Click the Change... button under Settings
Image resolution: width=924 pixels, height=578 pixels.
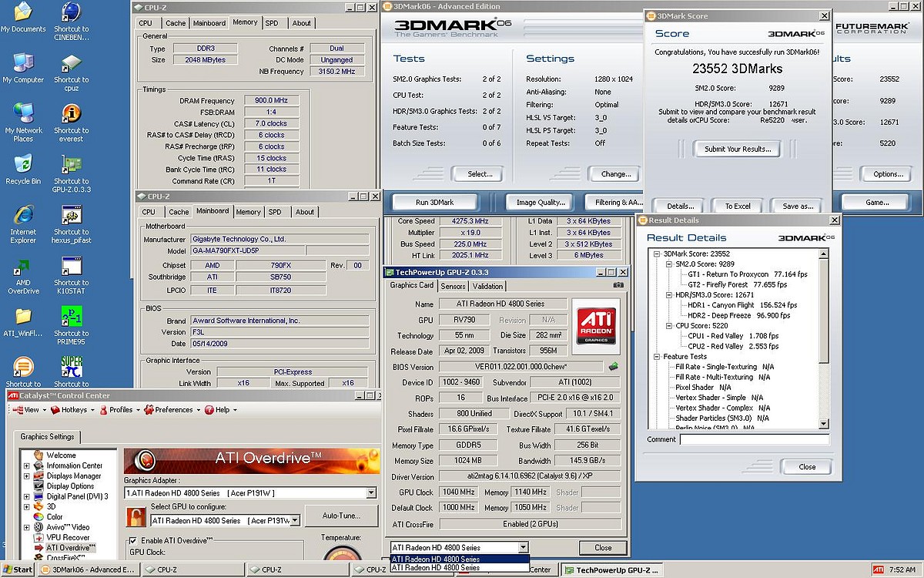616,173
